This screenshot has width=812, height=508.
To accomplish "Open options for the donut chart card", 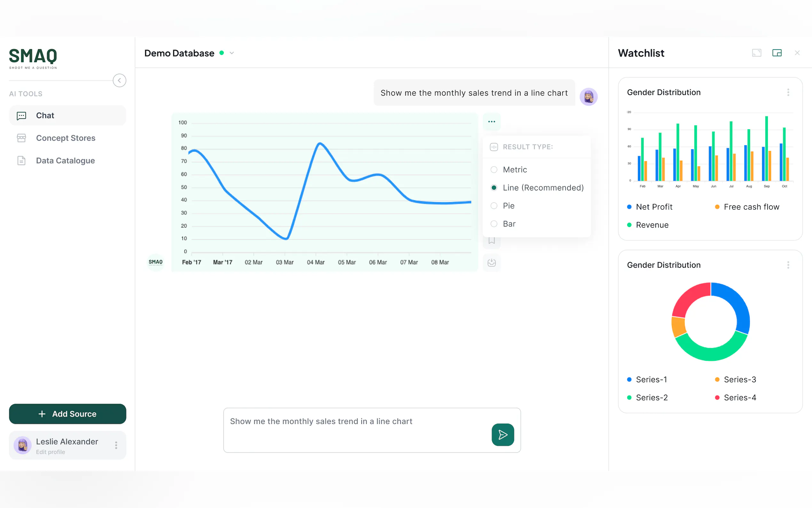I will 788,265.
